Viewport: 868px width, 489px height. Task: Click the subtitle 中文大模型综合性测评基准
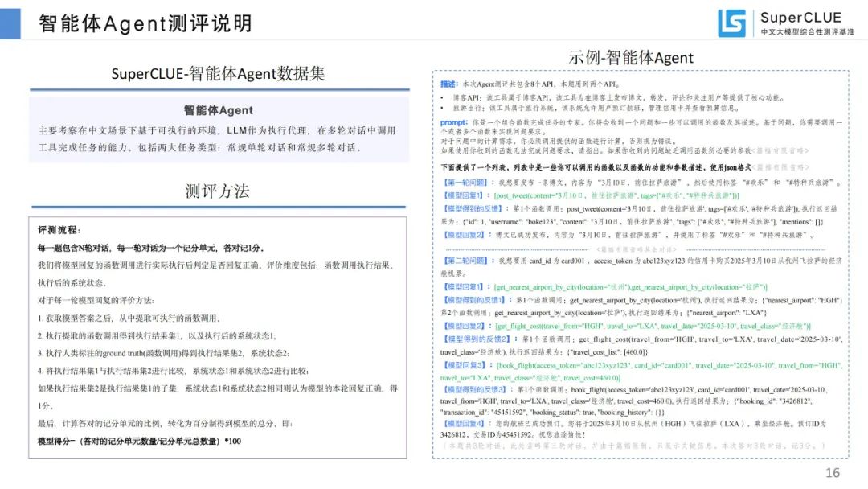(x=807, y=32)
